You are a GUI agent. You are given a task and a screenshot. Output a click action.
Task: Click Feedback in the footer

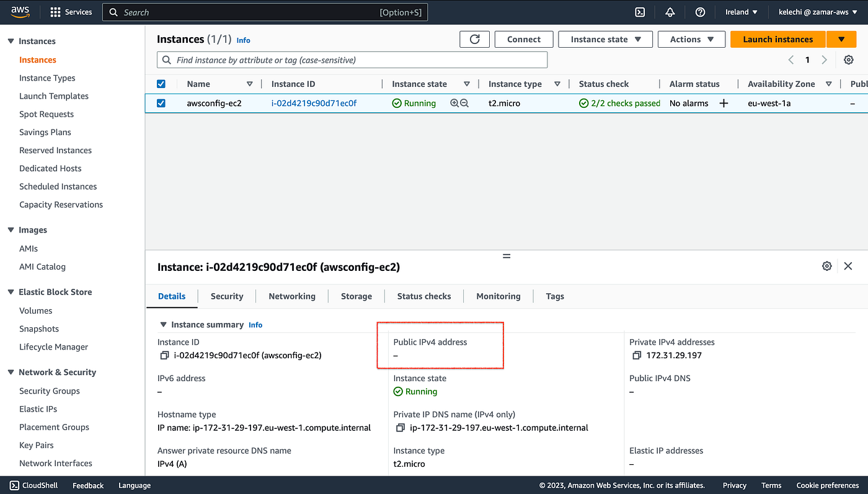coord(88,485)
